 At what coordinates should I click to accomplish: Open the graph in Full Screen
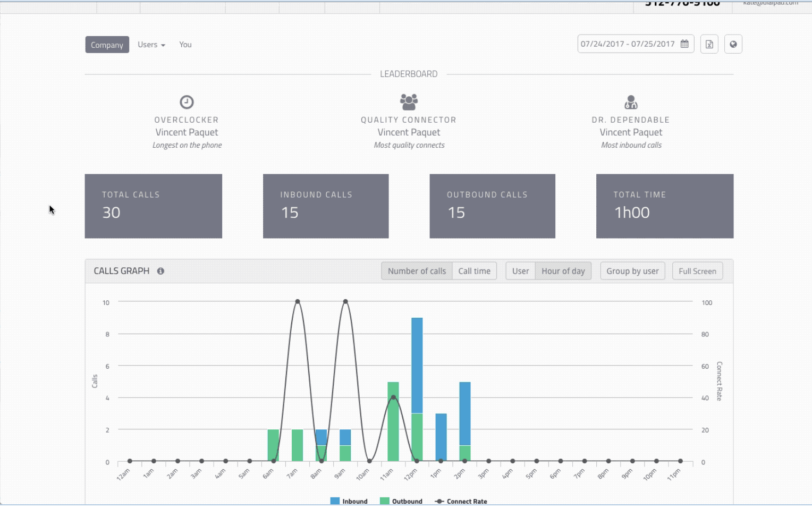[697, 271]
